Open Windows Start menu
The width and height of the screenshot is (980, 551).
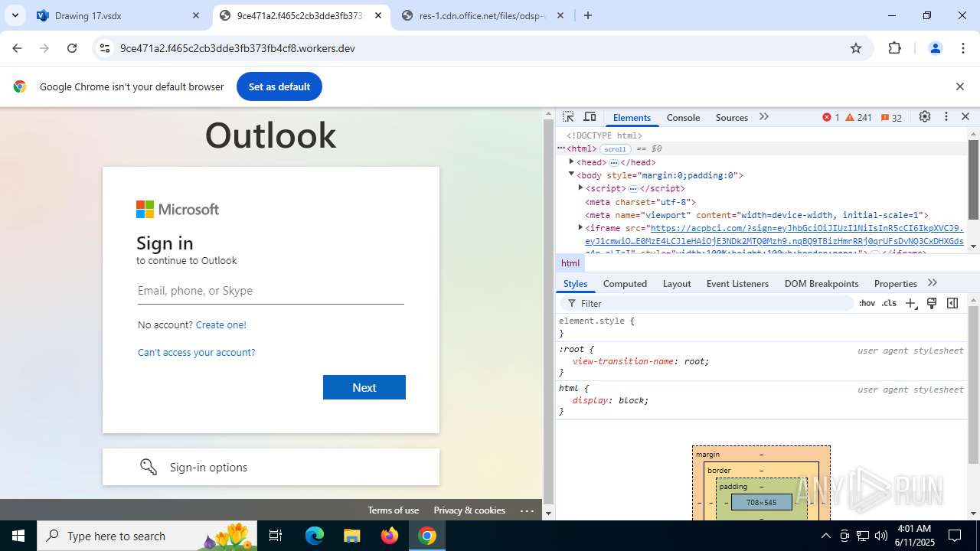click(x=18, y=536)
